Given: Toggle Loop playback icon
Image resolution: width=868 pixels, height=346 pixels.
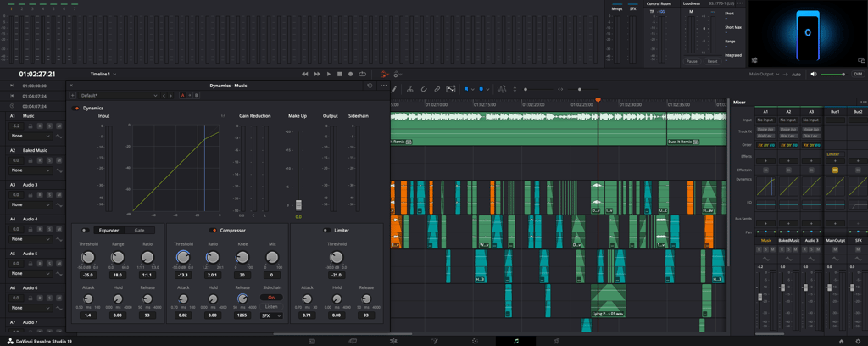Looking at the screenshot, I should point(362,75).
